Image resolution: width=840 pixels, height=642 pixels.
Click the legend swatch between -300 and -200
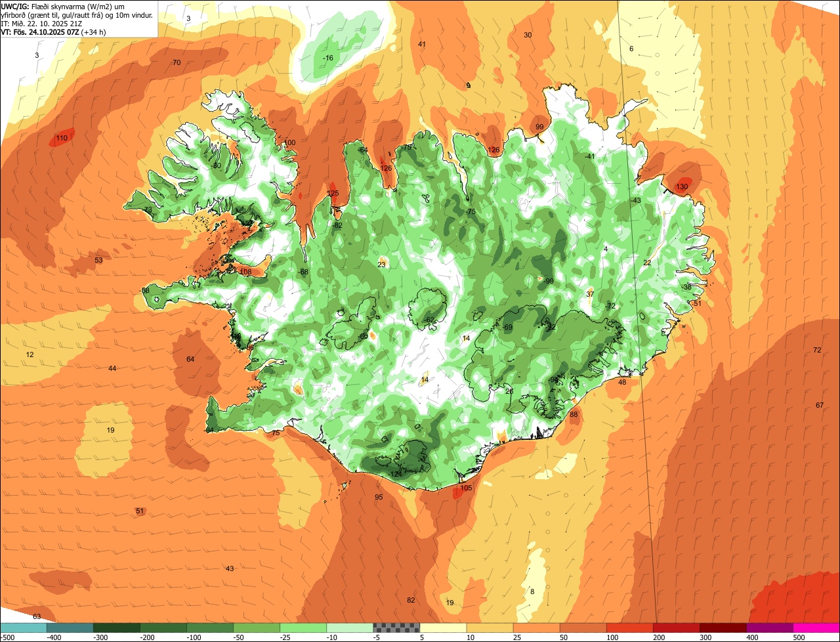pos(117,628)
